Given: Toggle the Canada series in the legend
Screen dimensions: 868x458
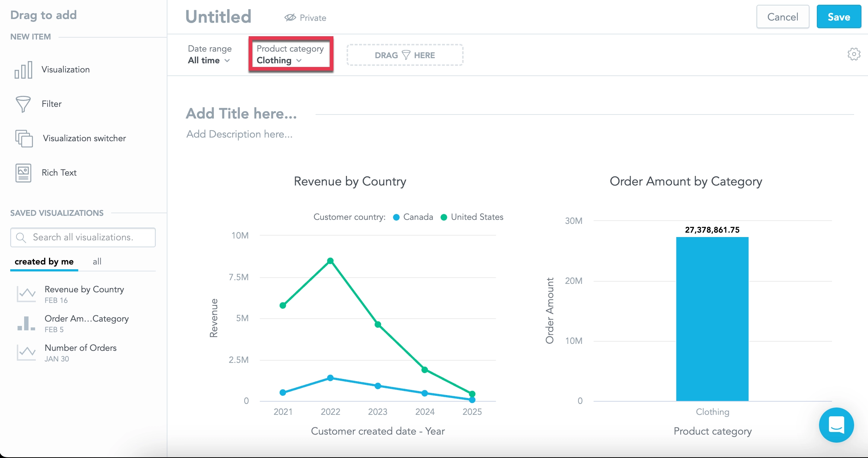Looking at the screenshot, I should (x=413, y=217).
